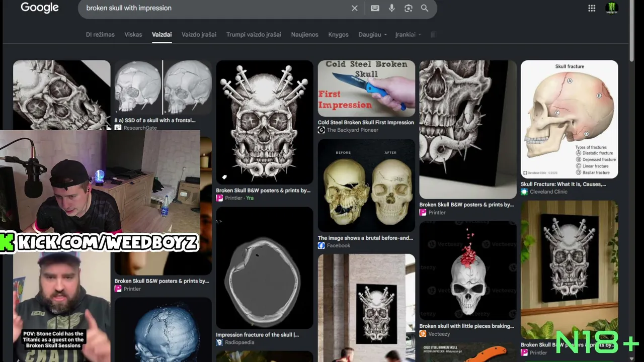Clear the search query with the X icon

(x=355, y=8)
